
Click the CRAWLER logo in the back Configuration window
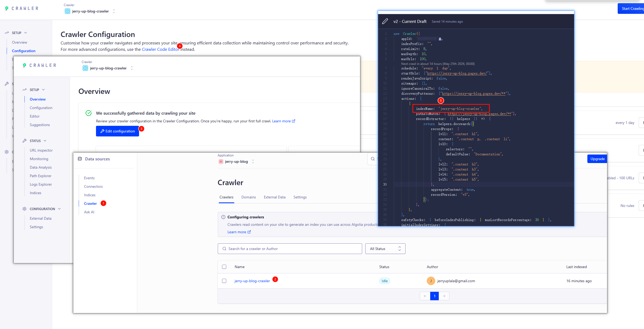tap(22, 9)
